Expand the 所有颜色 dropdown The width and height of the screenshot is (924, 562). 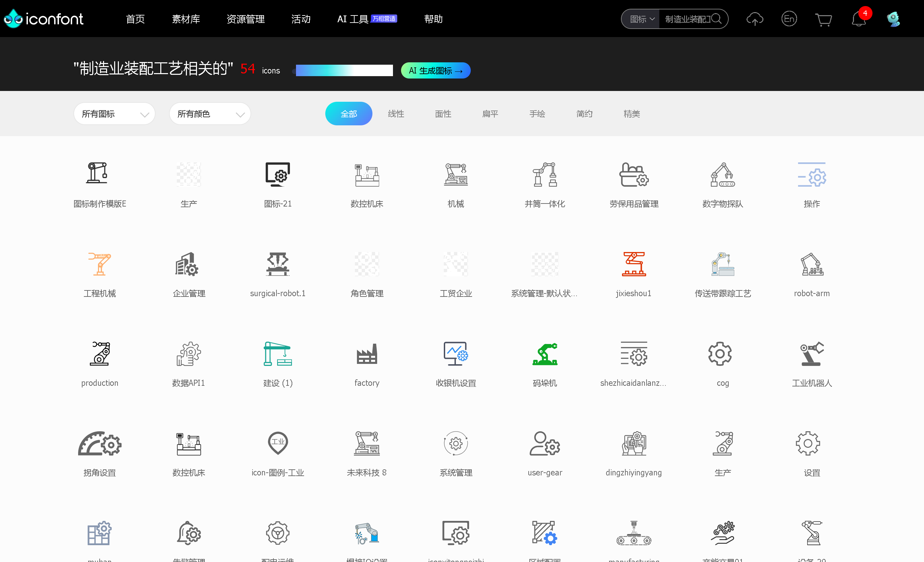[210, 114]
